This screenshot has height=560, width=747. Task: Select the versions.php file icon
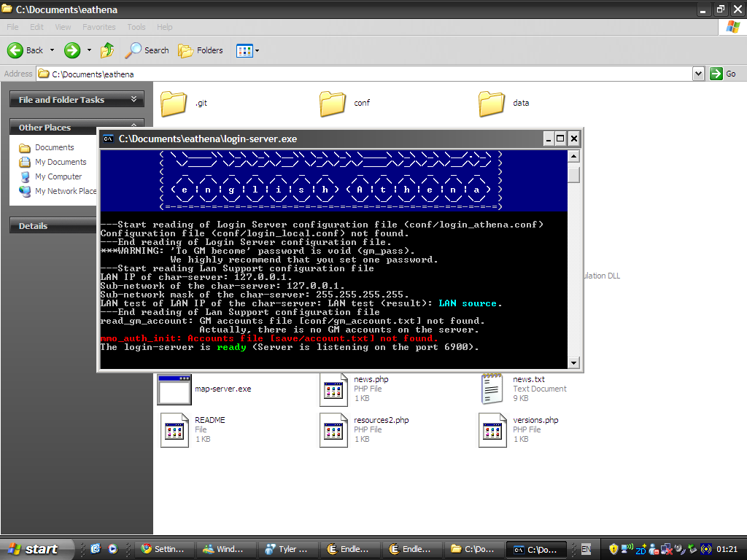(492, 429)
